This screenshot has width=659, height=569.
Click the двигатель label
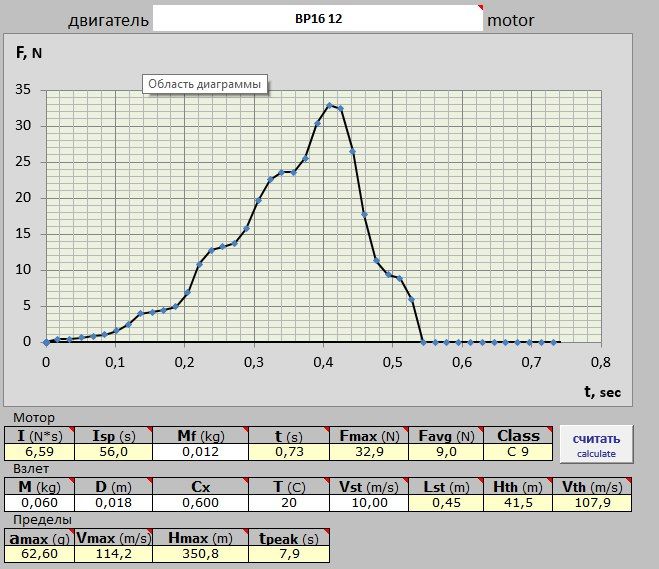click(108, 20)
